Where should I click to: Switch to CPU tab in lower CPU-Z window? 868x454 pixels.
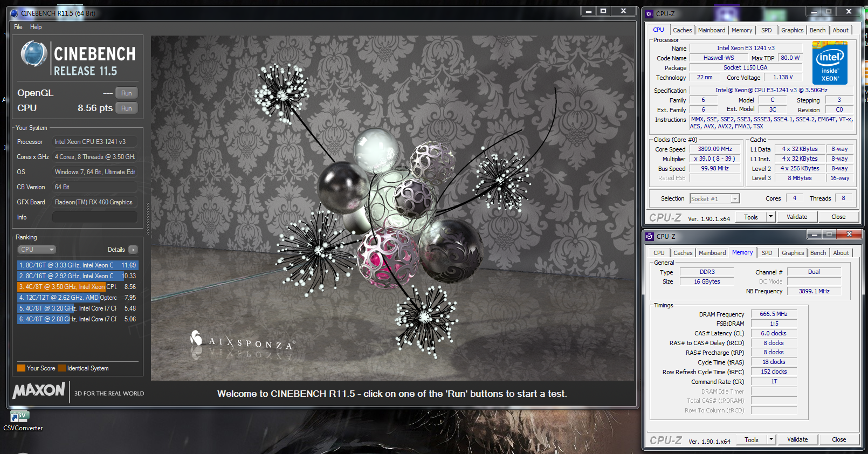click(659, 253)
